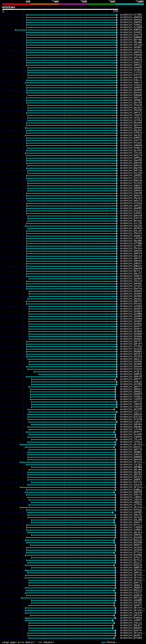Viewport: 146px width, 644px height.
Task: Select hit label UniRef100_Q307Y9
Action: (131, 140)
